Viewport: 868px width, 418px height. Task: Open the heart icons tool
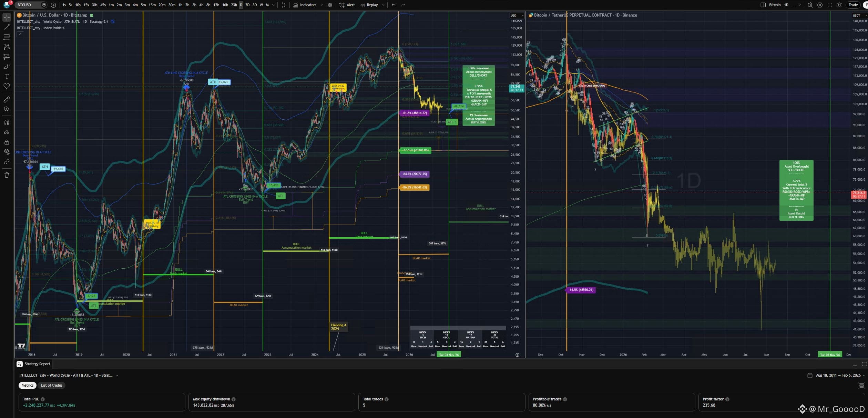tap(7, 86)
